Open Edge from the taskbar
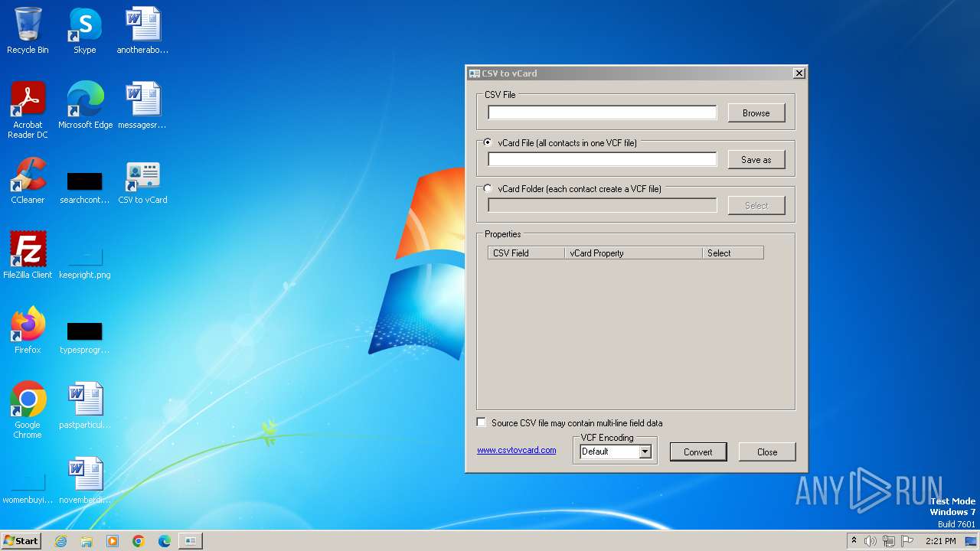This screenshot has height=551, width=980. click(x=165, y=541)
